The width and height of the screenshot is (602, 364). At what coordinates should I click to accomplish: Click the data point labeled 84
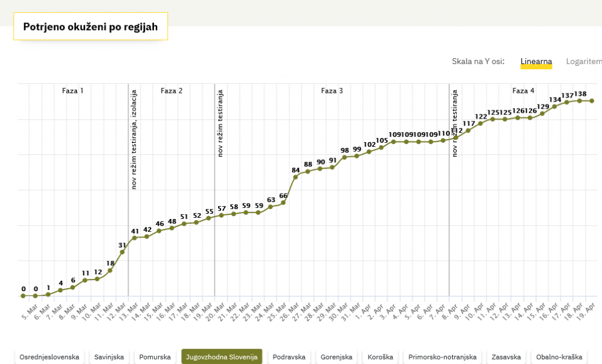pyautogui.click(x=295, y=177)
